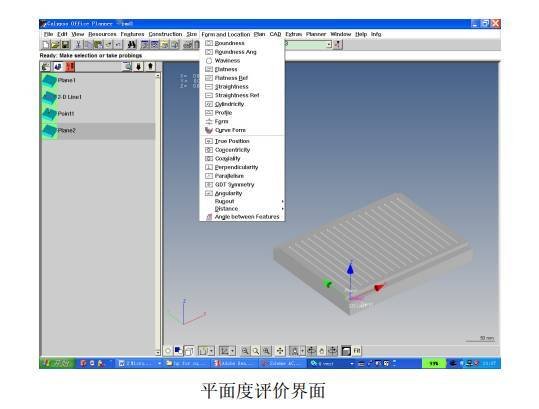539x409 pixels.
Task: Click the New file toolbar icon
Action: 45,45
